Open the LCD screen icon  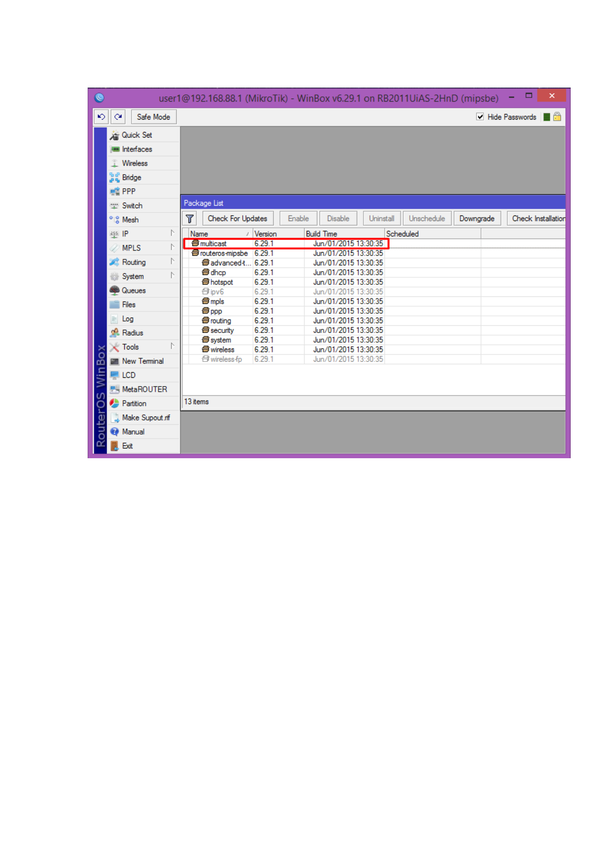coord(114,375)
